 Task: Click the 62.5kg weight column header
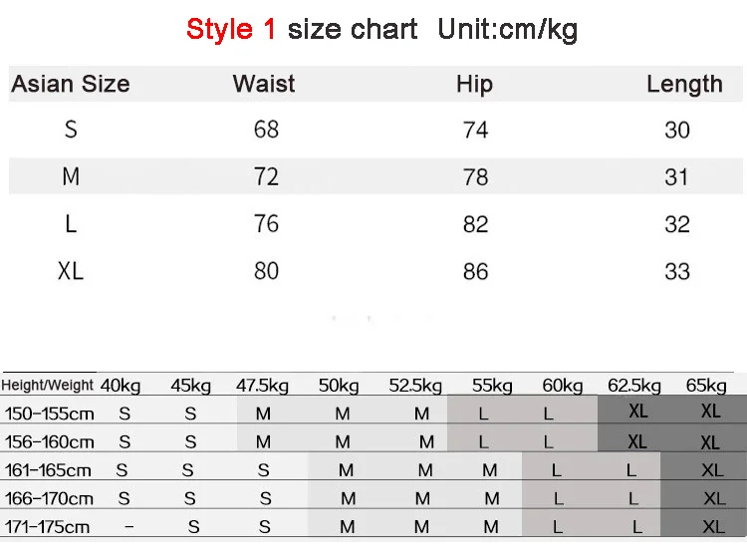(x=634, y=386)
